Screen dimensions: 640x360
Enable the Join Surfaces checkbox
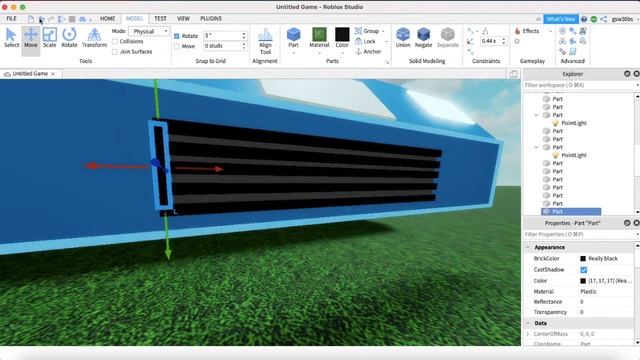(115, 52)
